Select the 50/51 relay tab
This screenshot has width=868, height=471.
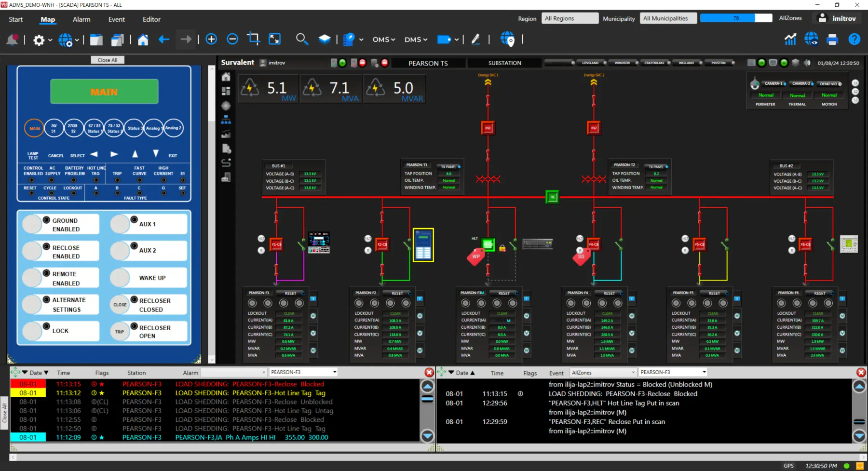pos(54,128)
